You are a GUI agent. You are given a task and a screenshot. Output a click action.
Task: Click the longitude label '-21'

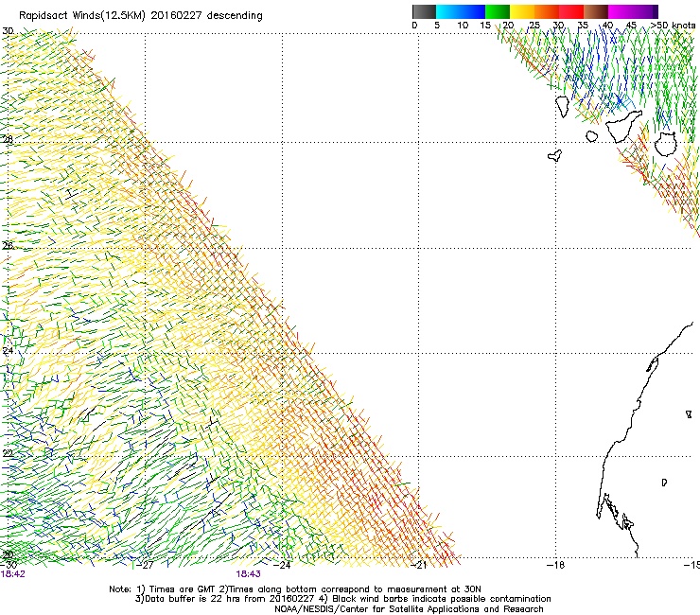pyautogui.click(x=419, y=565)
